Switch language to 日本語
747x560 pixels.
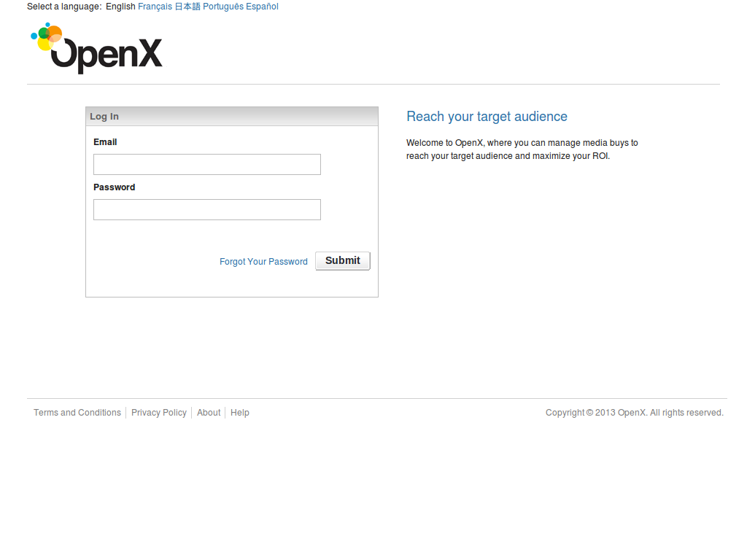tap(187, 7)
